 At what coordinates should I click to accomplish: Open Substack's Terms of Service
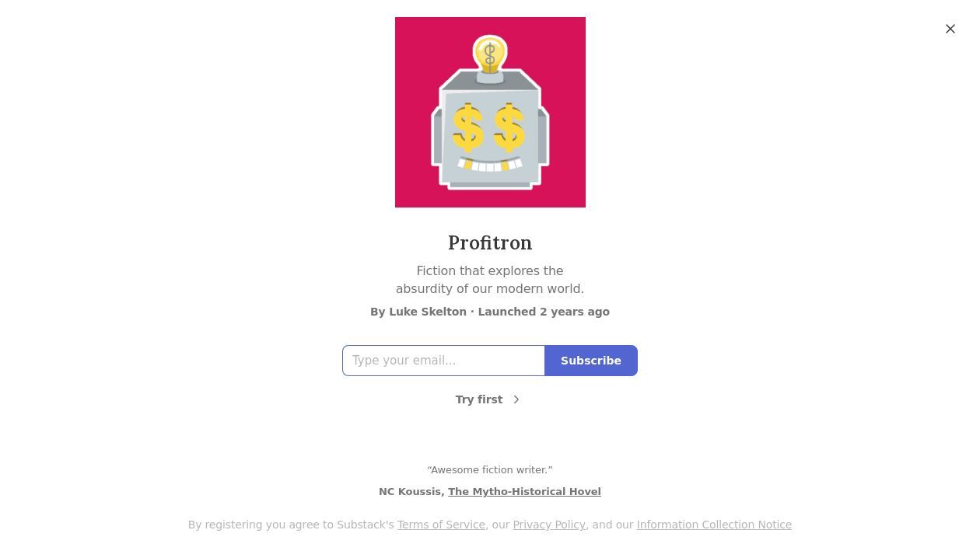[x=441, y=525]
